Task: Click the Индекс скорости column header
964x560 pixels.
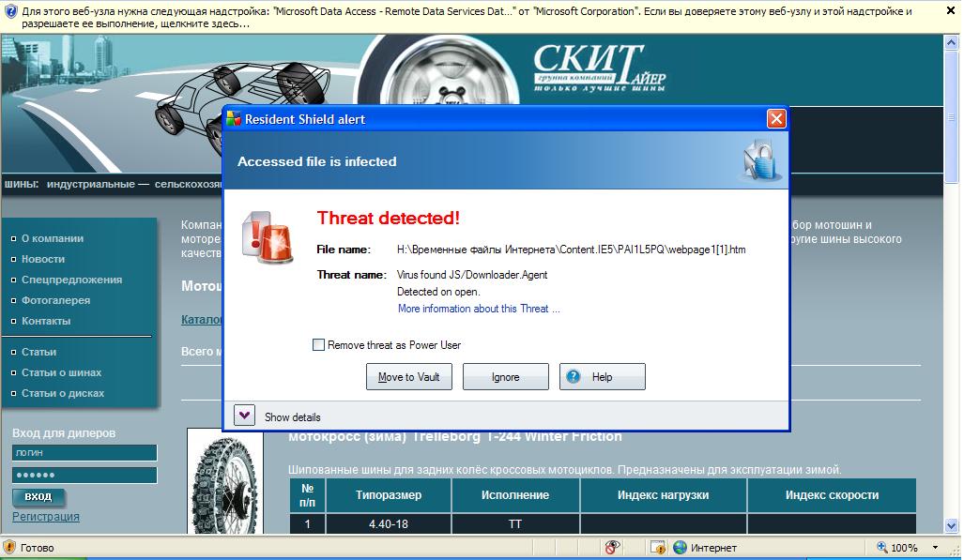Action: click(832, 495)
